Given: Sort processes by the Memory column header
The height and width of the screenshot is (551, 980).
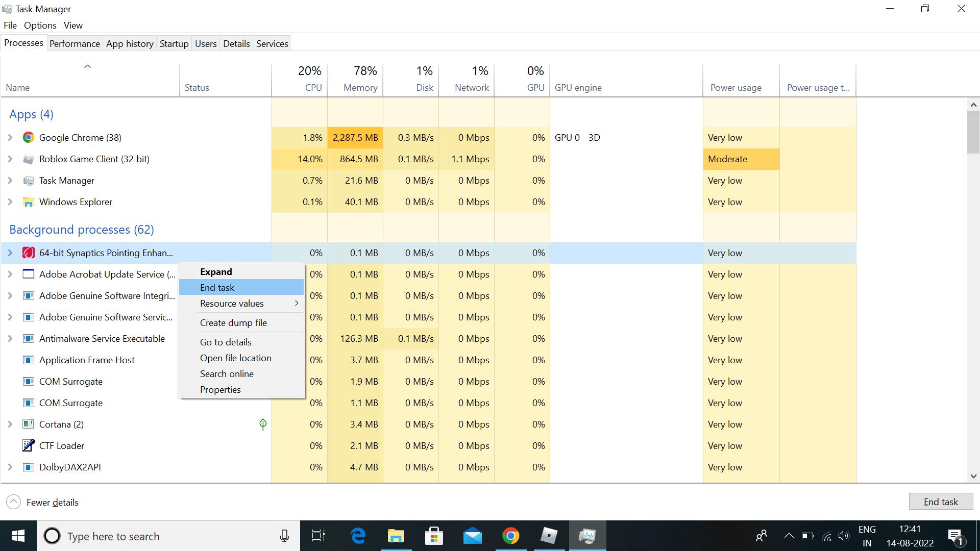Looking at the screenshot, I should coord(355,80).
